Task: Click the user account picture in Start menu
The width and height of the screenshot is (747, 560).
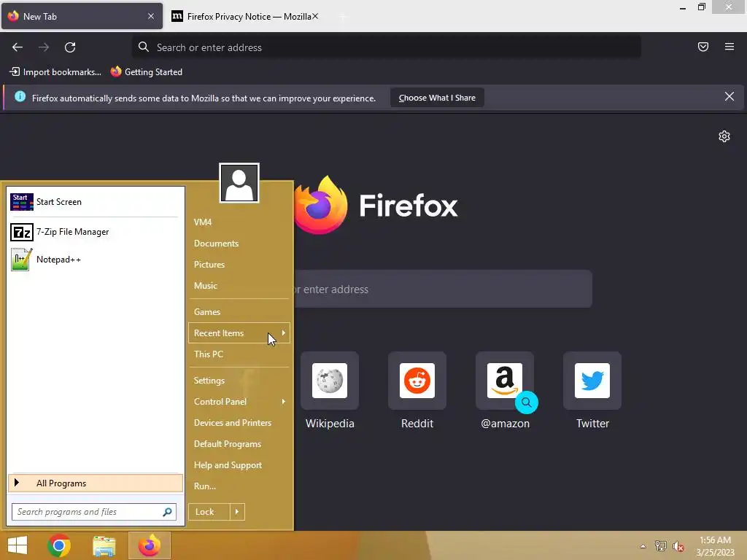Action: 239,183
